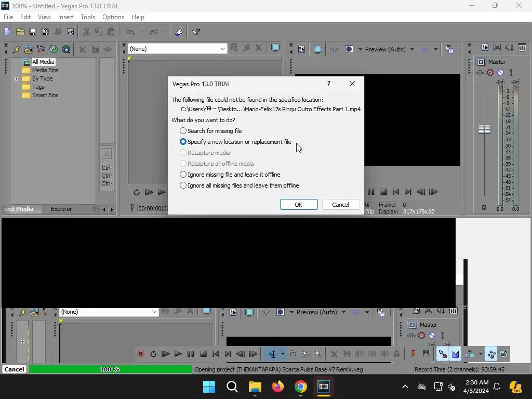
Task: Open the overlays dropdown arrow beside grid icon
Action: [x=435, y=49]
